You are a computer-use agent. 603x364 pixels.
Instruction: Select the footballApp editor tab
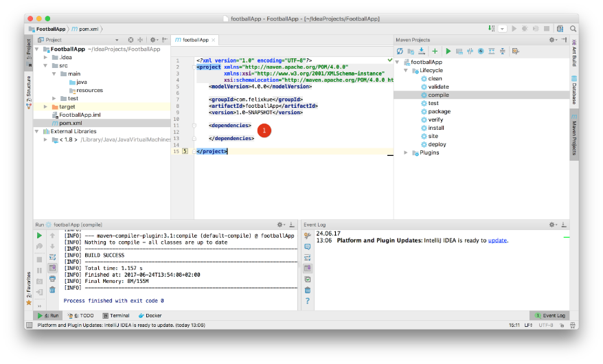click(195, 40)
